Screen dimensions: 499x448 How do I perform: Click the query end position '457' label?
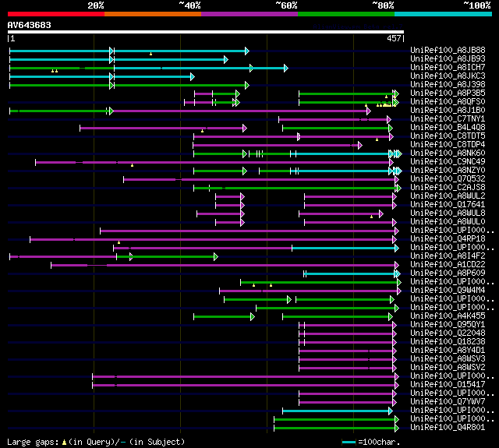pyautogui.click(x=394, y=38)
